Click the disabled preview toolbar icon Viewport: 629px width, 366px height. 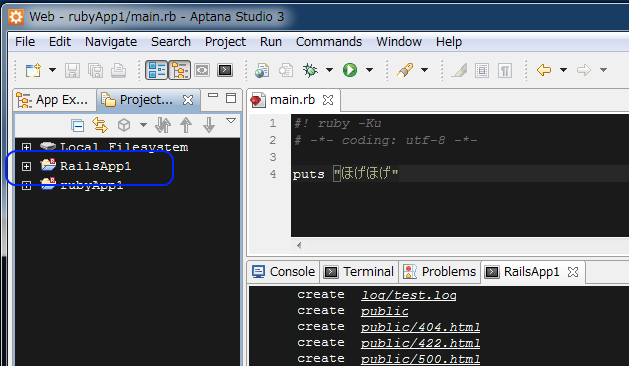202,70
